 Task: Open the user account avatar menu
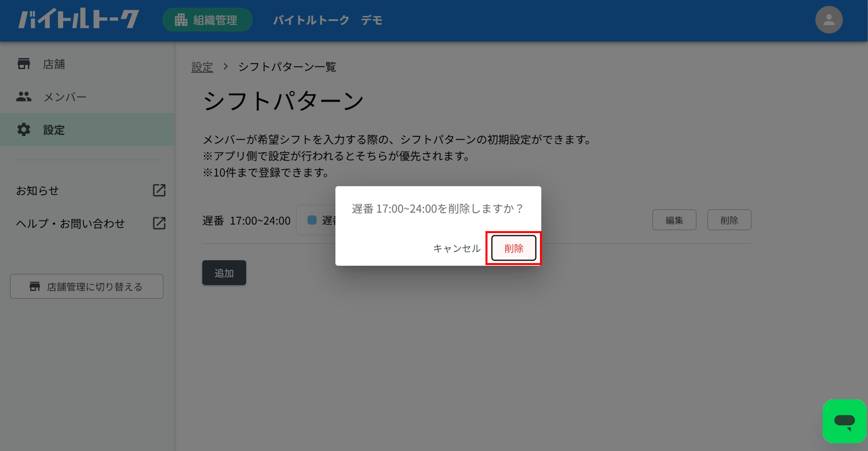click(829, 20)
